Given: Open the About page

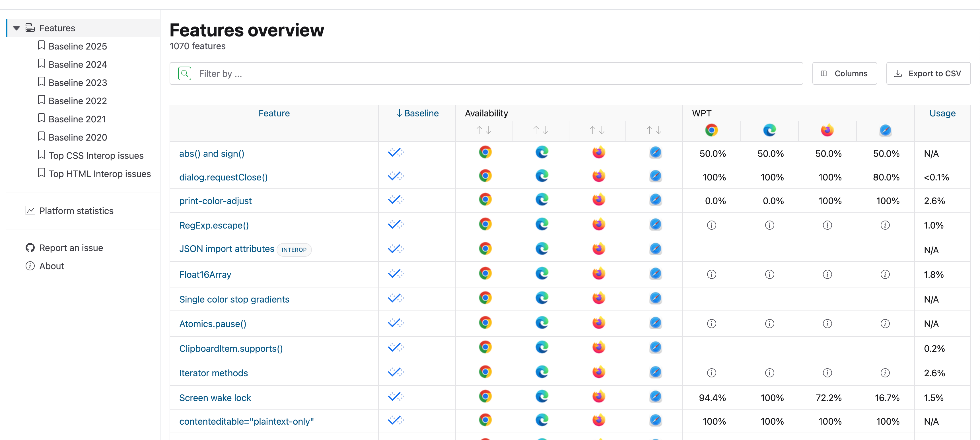Looking at the screenshot, I should tap(51, 266).
